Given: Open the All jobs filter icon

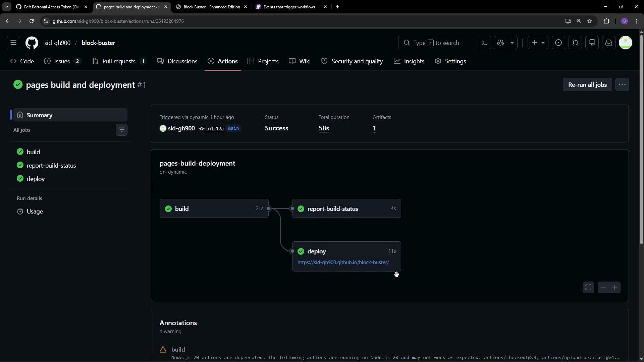Looking at the screenshot, I should [x=121, y=130].
